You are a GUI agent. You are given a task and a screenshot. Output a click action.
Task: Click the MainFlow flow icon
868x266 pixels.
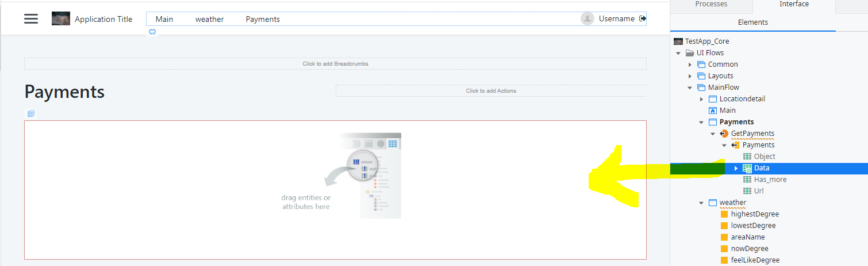point(701,88)
